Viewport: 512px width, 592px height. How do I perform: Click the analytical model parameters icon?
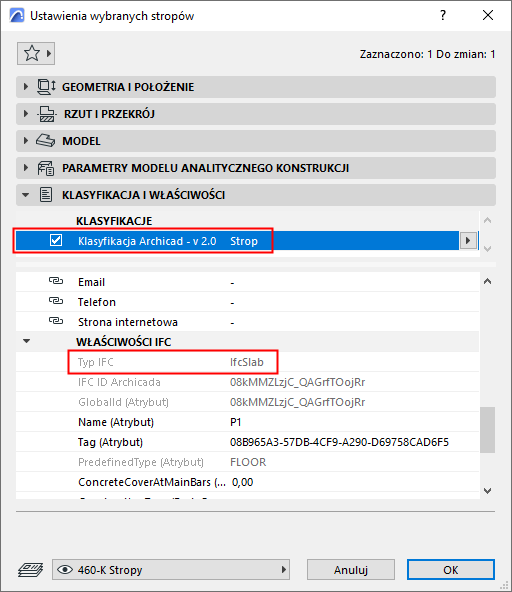[46, 168]
